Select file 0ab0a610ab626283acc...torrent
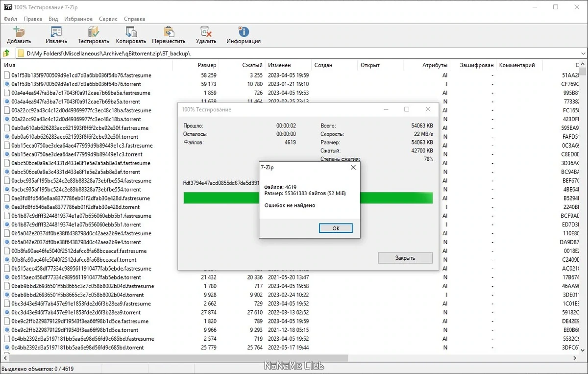The width and height of the screenshot is (588, 374). point(74,137)
